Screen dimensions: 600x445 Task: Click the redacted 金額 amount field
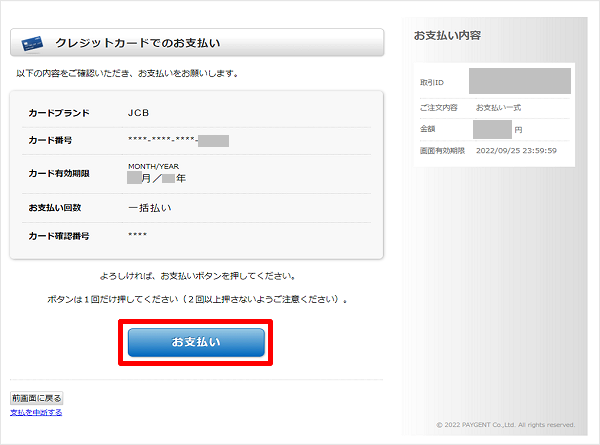click(x=492, y=129)
